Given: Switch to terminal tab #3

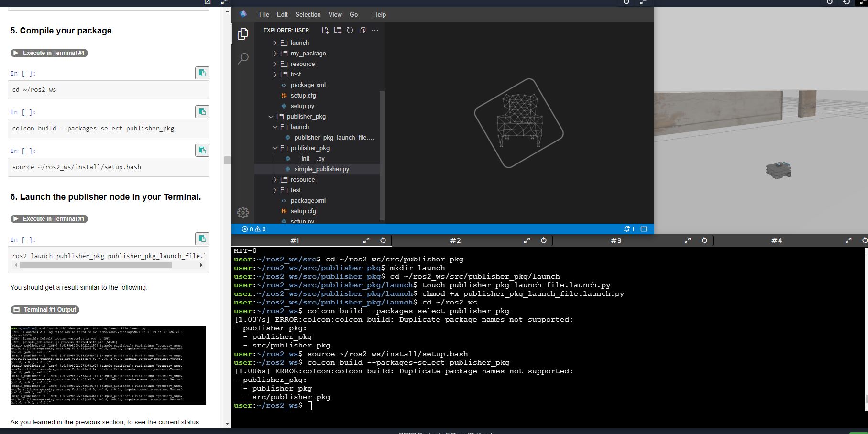Looking at the screenshot, I should (616, 240).
